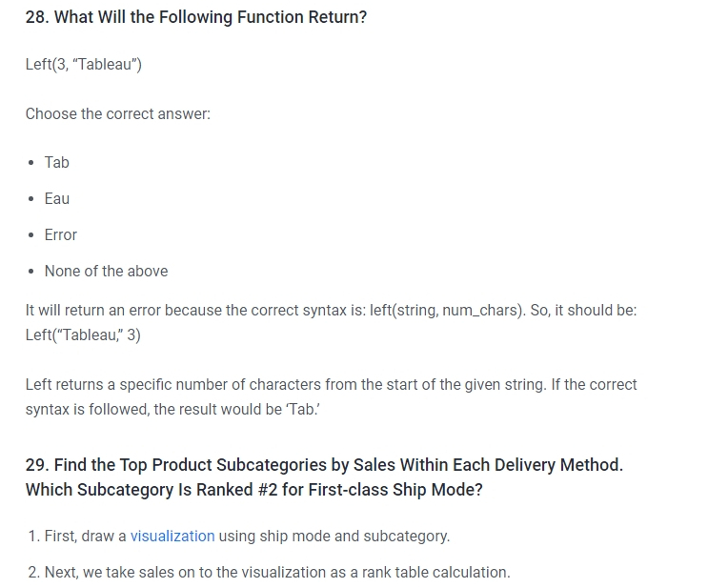Click the sentence starting It will return an error
The height and width of the screenshot is (588, 708).
[x=331, y=311]
